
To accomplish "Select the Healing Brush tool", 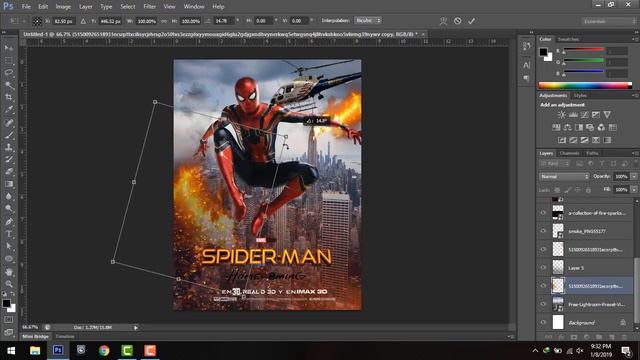I will [x=9, y=122].
